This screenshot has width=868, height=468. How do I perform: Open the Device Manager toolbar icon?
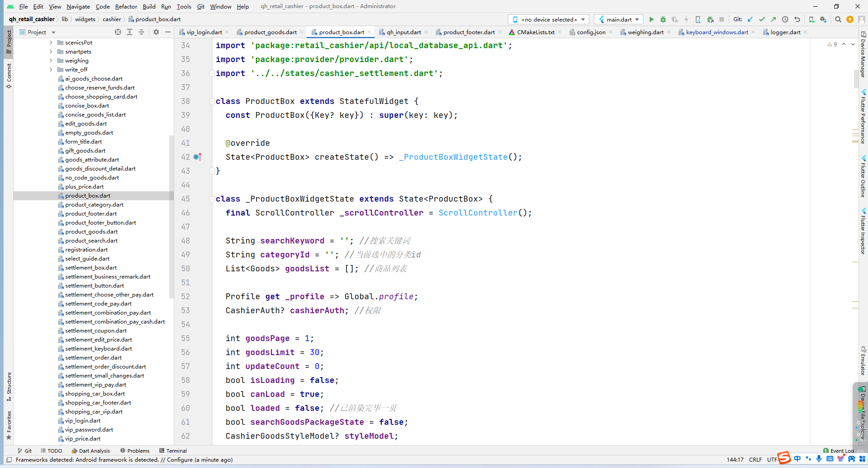pyautogui.click(x=811, y=19)
